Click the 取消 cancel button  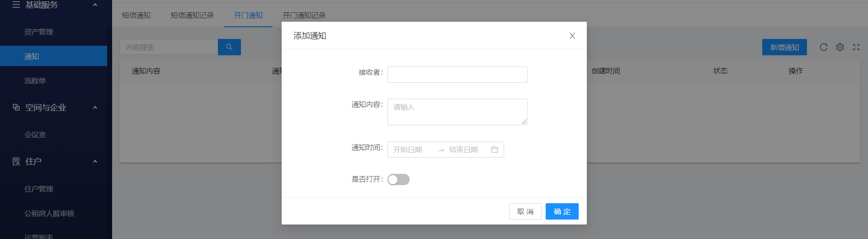pyautogui.click(x=525, y=211)
